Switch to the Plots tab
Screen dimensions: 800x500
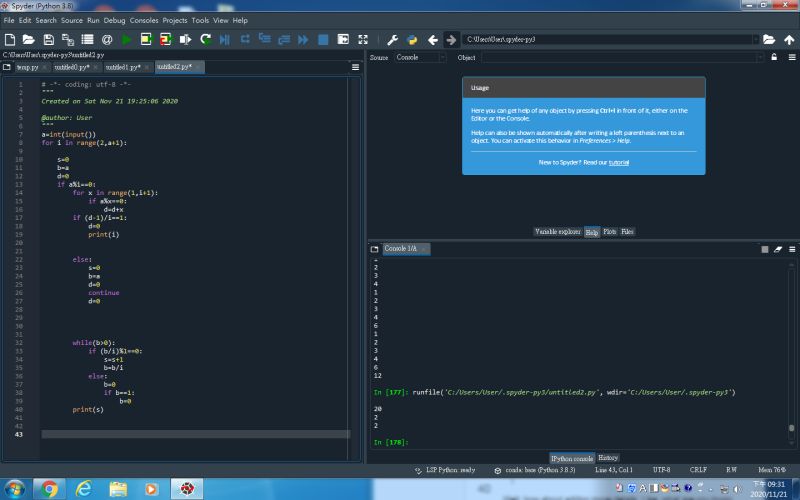tap(610, 232)
